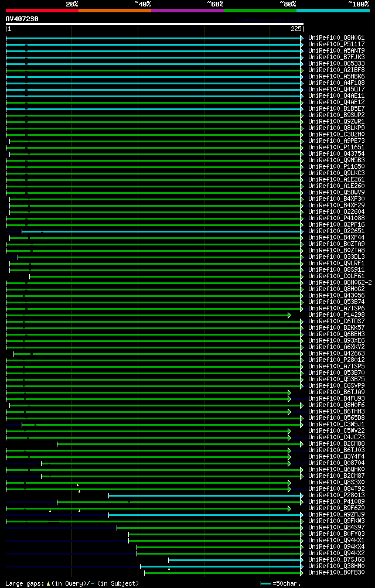The width and height of the screenshot is (375, 588).
Task: Click the arrowhead ending the UniRef100_B9F6Z9 alignment
Action: pyautogui.click(x=289, y=508)
